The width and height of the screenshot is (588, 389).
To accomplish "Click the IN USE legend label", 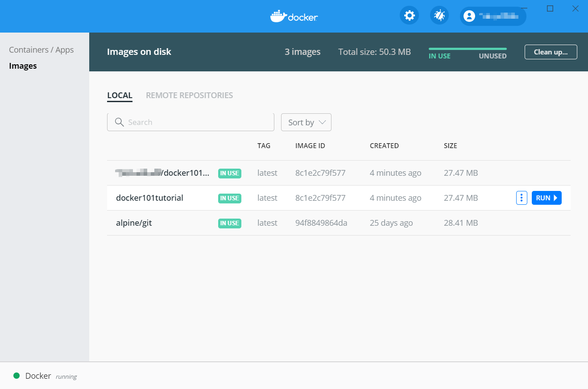I will tap(439, 56).
